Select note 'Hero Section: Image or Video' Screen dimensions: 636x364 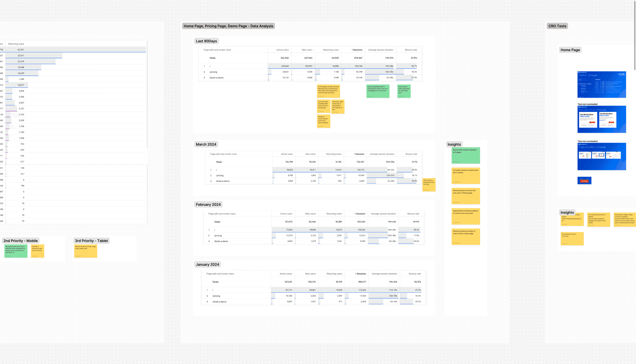[625, 219]
